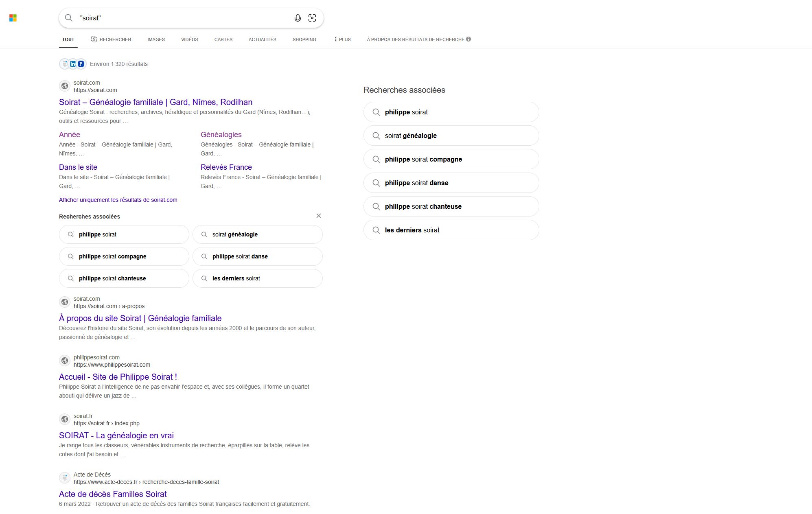The height and width of the screenshot is (514, 812).
Task: Open À propos du site Soirat result
Action: 140,318
